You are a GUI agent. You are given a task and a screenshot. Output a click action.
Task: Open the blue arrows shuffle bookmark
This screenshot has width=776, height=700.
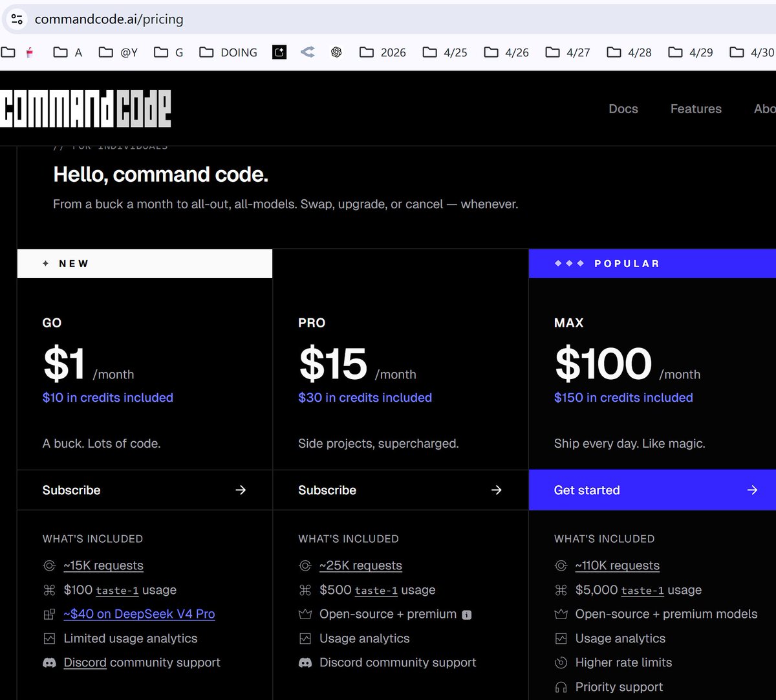point(308,52)
